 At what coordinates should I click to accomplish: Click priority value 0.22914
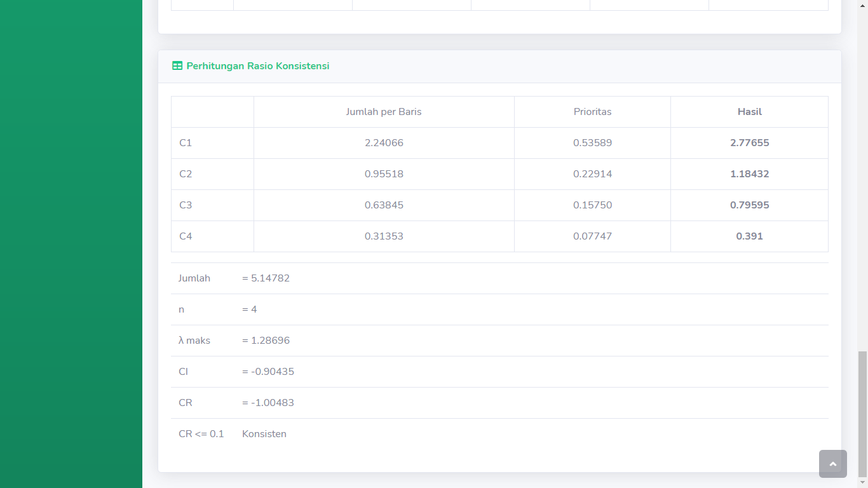pyautogui.click(x=592, y=174)
